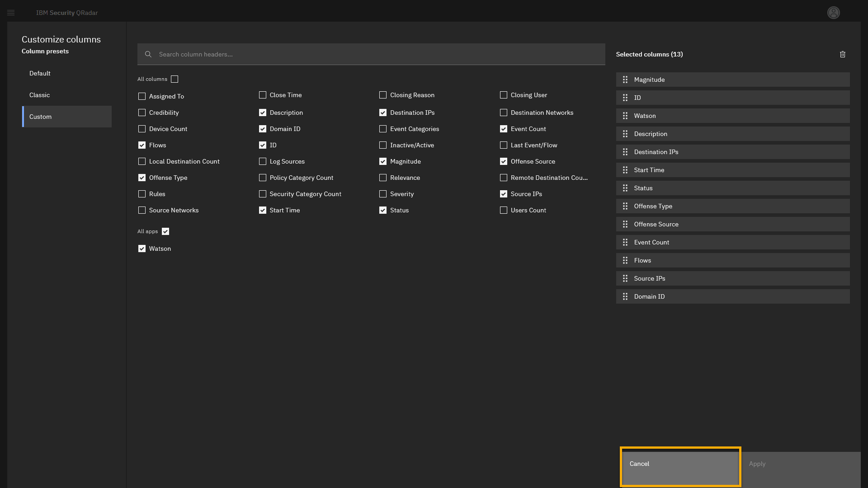
Task: Click the drag handle for Domain ID
Action: (625, 296)
